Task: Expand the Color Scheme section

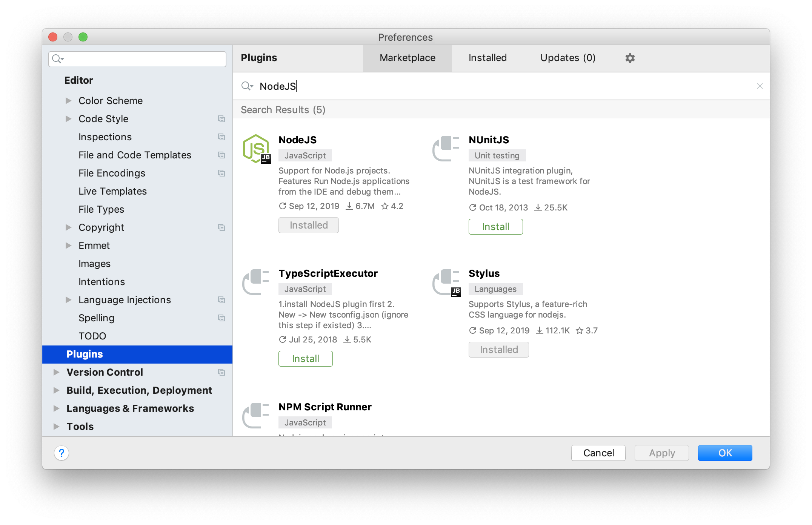Action: (69, 100)
